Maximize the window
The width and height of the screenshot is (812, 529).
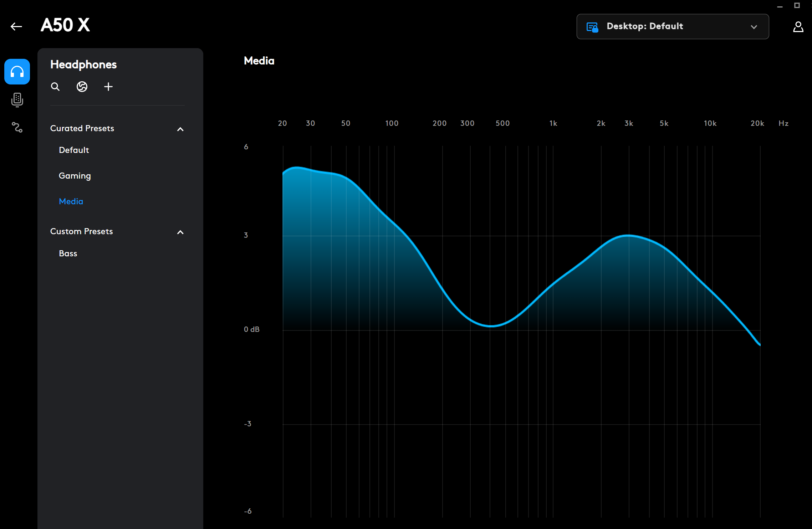(797, 5)
